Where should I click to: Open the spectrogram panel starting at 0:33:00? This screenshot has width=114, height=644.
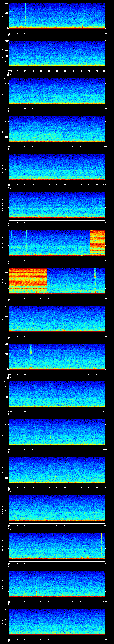tap(57, 167)
